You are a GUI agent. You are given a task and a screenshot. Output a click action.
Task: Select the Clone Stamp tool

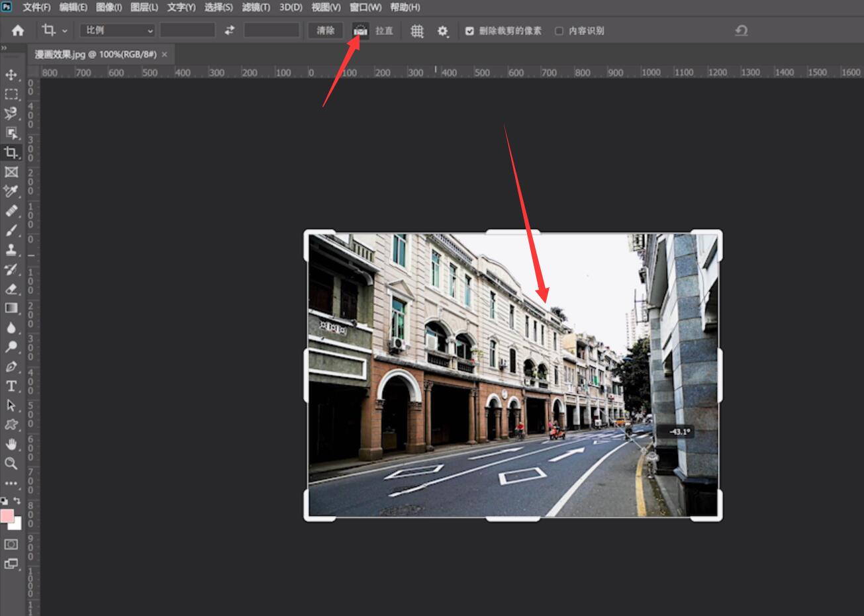pyautogui.click(x=11, y=249)
